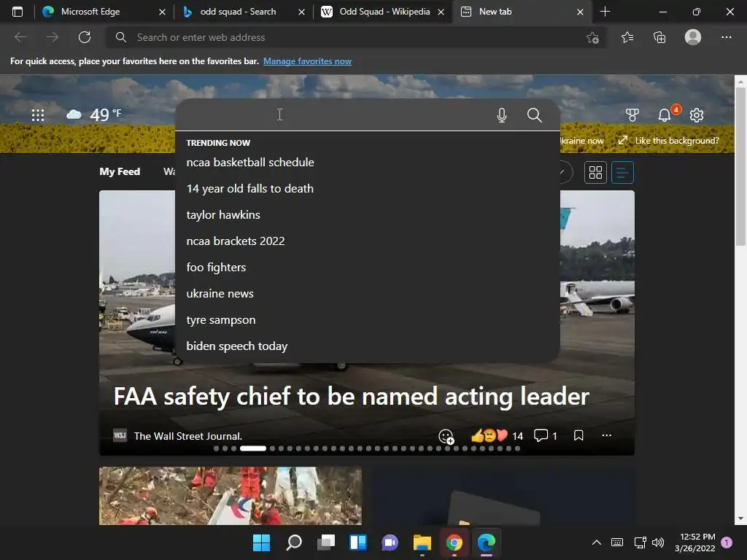This screenshot has width=747, height=560.
Task: Select trending search taylor hawkins
Action: 368,215
